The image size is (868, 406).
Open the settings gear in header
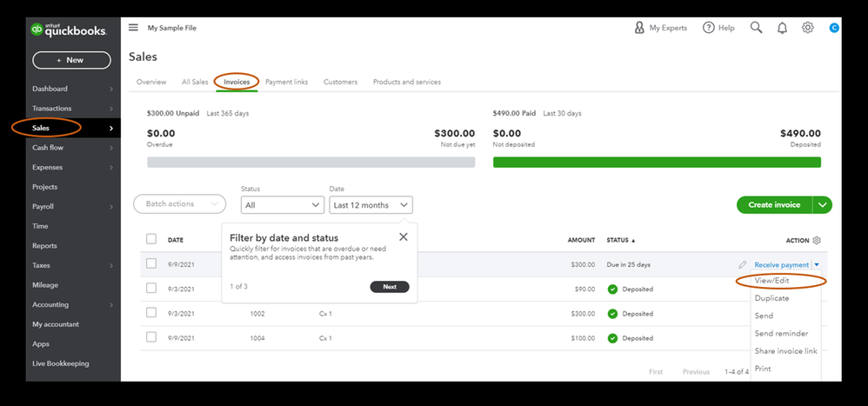coord(808,28)
